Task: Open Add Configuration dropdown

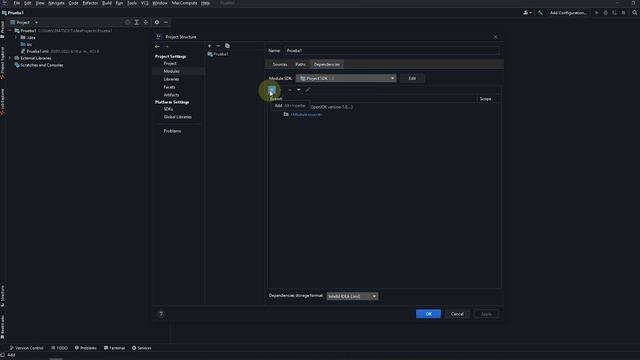Action: (568, 13)
